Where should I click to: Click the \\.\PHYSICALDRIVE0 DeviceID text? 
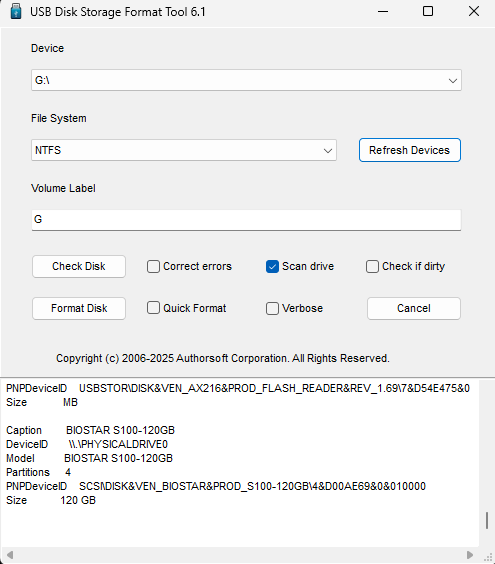118,444
